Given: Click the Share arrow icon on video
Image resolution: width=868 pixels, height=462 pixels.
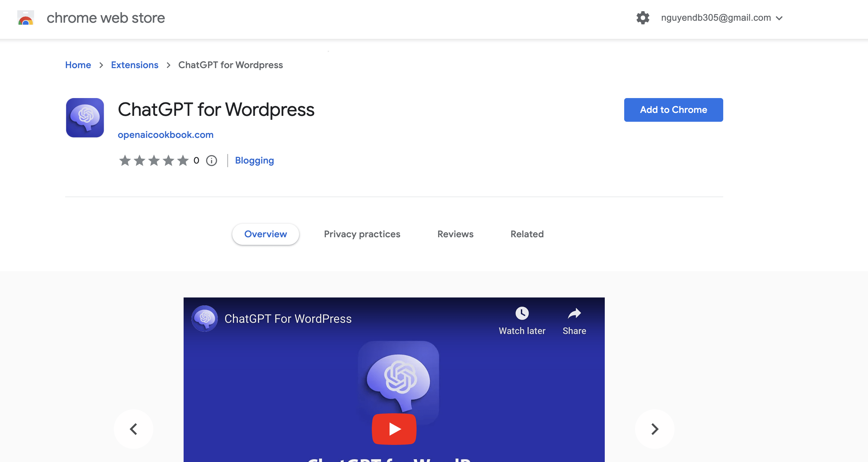Looking at the screenshot, I should 574,313.
